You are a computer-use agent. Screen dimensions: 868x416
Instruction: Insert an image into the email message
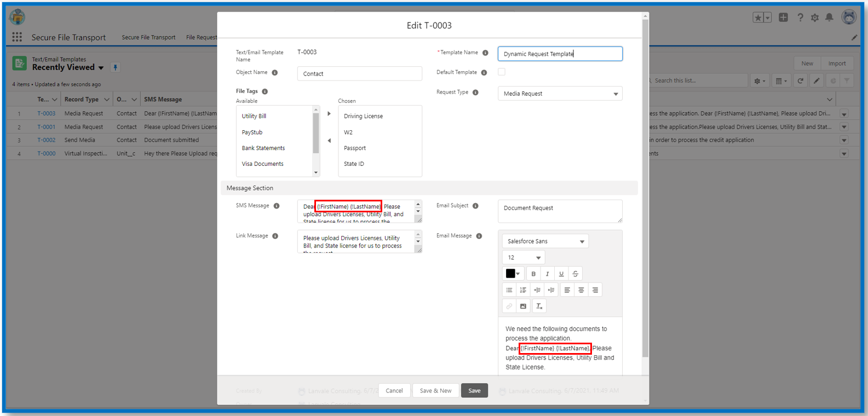click(523, 307)
